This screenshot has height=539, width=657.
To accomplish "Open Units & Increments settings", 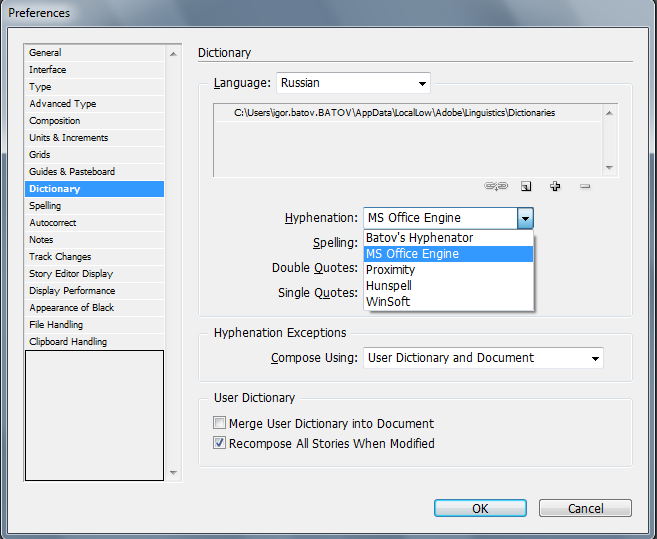I will [94, 137].
